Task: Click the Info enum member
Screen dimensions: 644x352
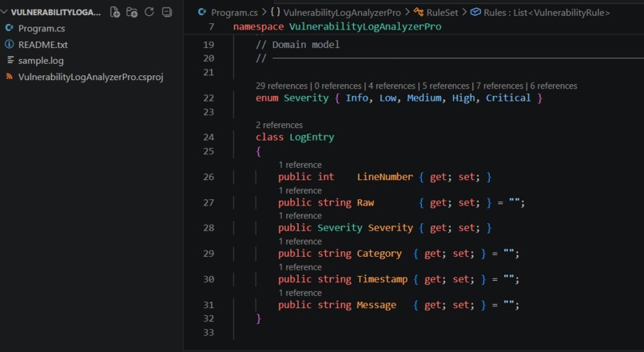Action: coord(357,98)
